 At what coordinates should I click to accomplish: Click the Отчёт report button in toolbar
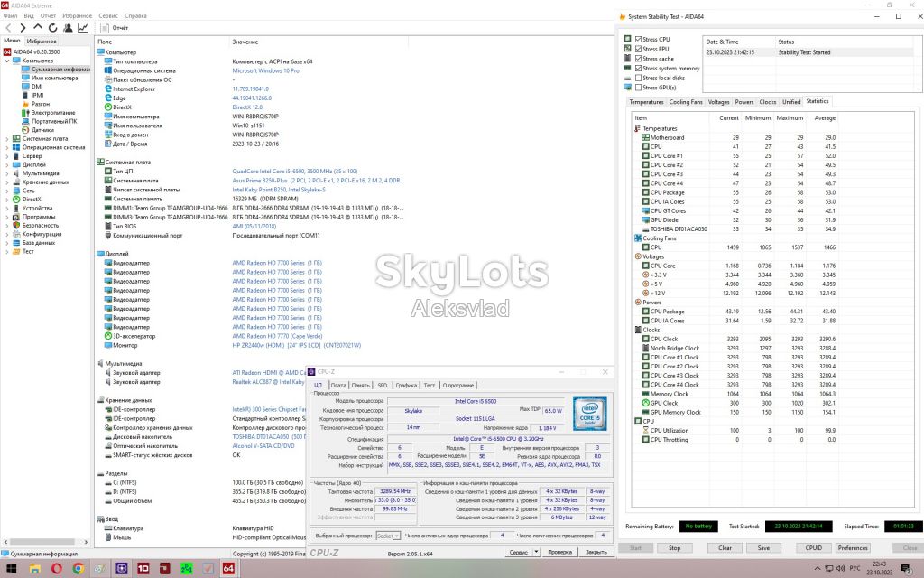(115, 28)
